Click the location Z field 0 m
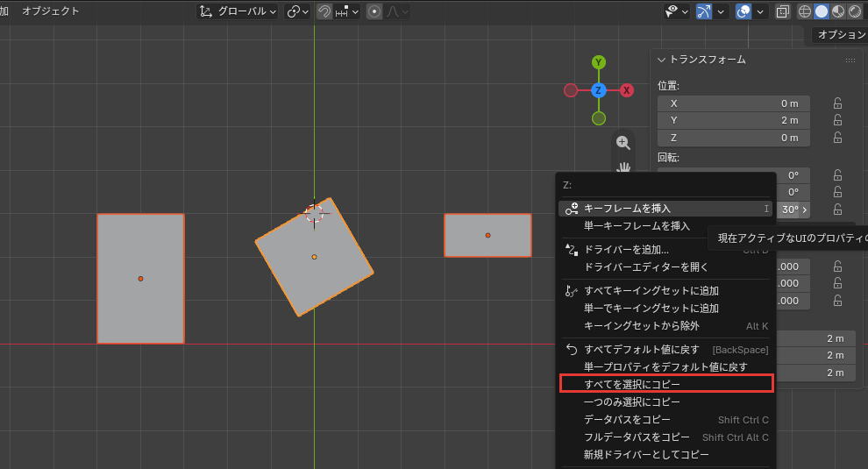 pos(734,138)
